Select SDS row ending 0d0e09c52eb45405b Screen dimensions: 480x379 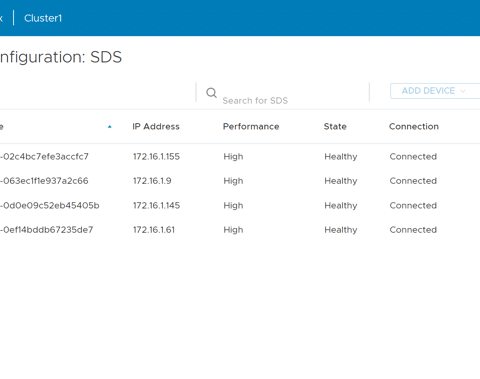pos(240,205)
